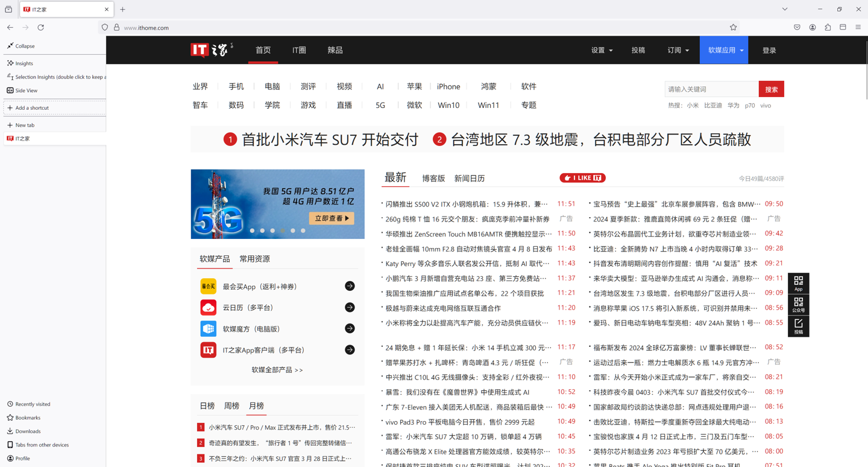This screenshot has width=868, height=467.
Task: Open the view recent browsing icon
Action: tap(8, 9)
